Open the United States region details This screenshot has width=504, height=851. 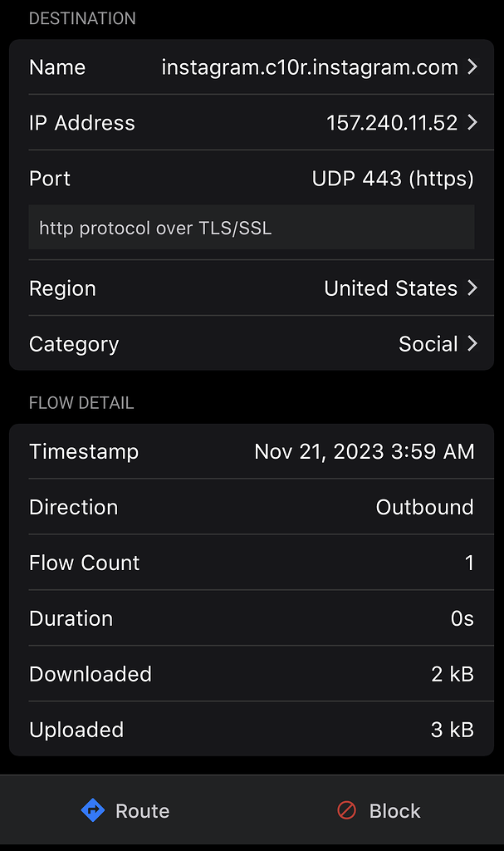coord(391,288)
